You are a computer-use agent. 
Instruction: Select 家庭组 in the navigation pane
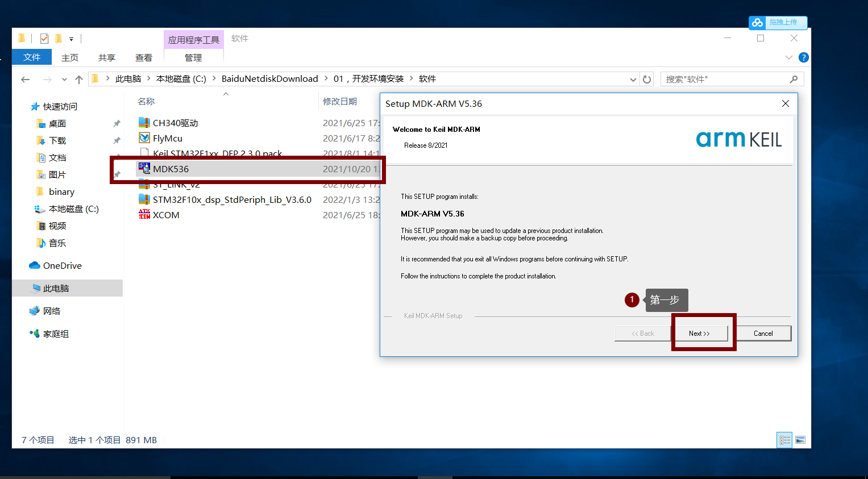coord(56,334)
